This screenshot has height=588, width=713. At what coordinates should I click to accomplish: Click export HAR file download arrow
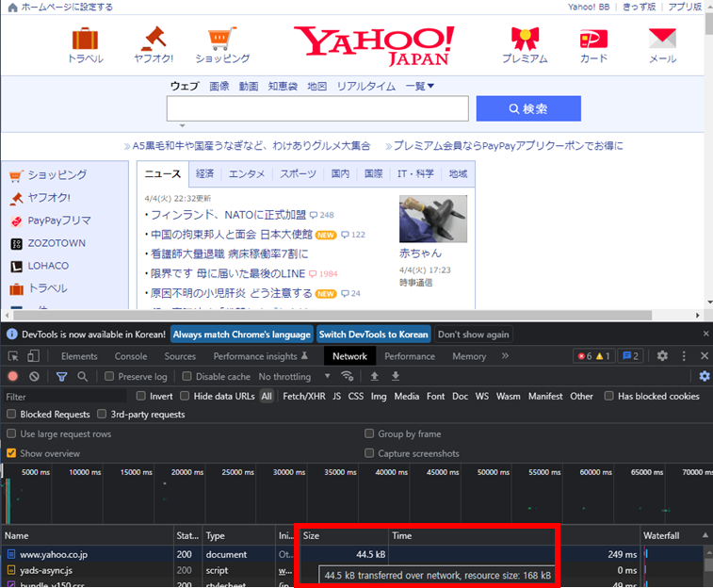pyautogui.click(x=396, y=376)
